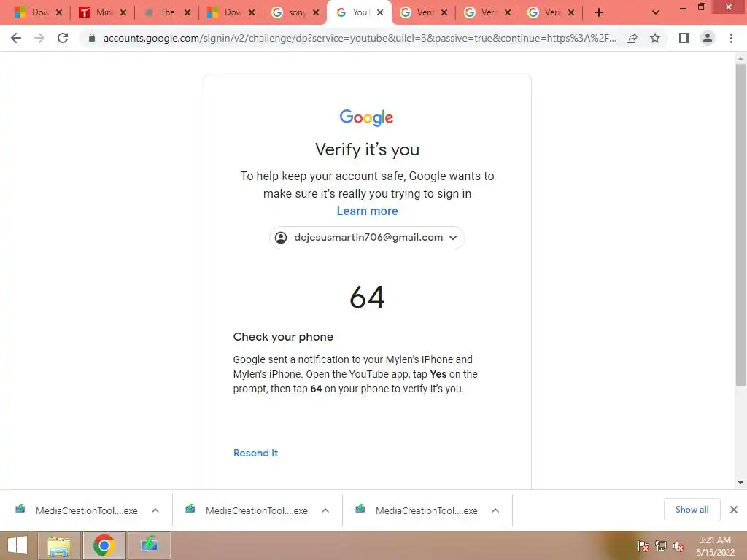This screenshot has width=747, height=560.
Task: Click 'Show all' downloads button
Action: [x=692, y=510]
